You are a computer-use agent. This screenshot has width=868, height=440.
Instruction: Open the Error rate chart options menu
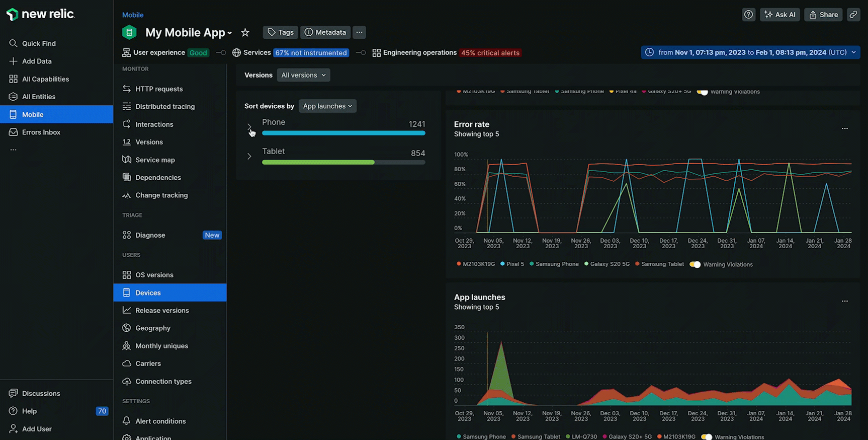844,128
